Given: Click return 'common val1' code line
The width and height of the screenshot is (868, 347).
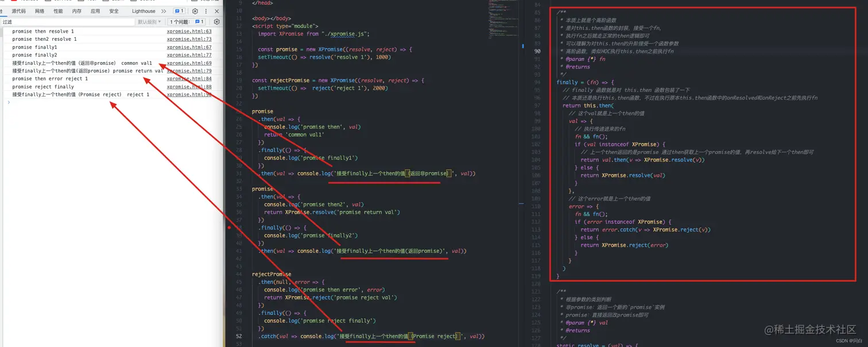Looking at the screenshot, I should coord(294,134).
